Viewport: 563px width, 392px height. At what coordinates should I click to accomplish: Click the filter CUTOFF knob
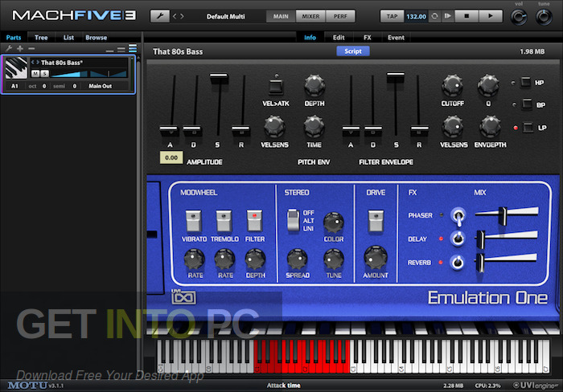(x=452, y=85)
